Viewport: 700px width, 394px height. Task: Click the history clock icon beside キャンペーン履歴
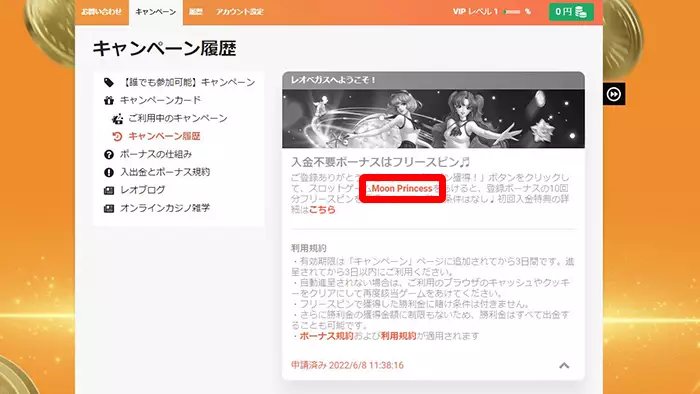tap(117, 136)
